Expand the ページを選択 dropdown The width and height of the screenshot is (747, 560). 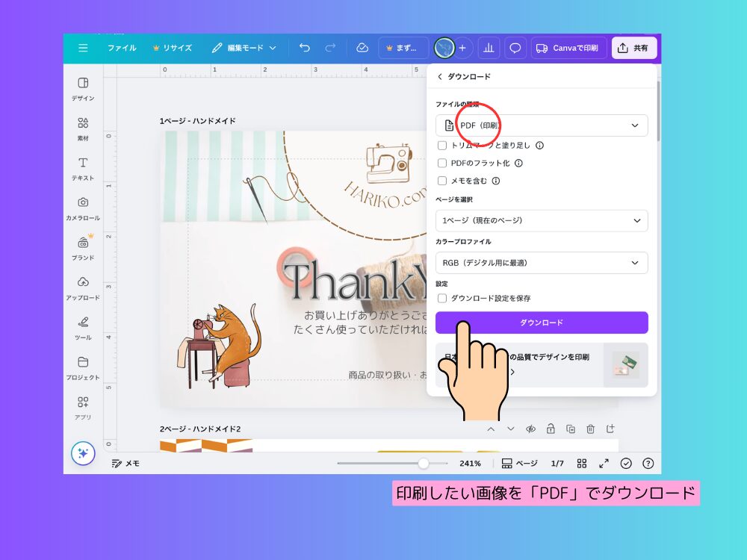542,220
